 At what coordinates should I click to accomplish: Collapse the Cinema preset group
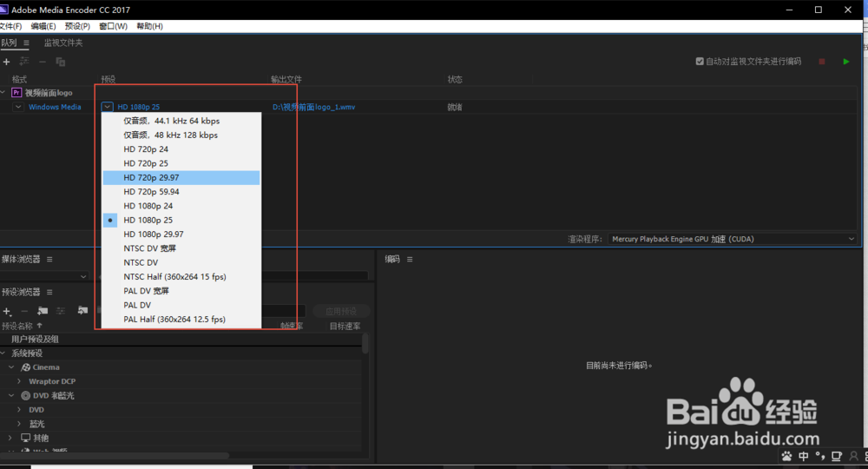11,367
